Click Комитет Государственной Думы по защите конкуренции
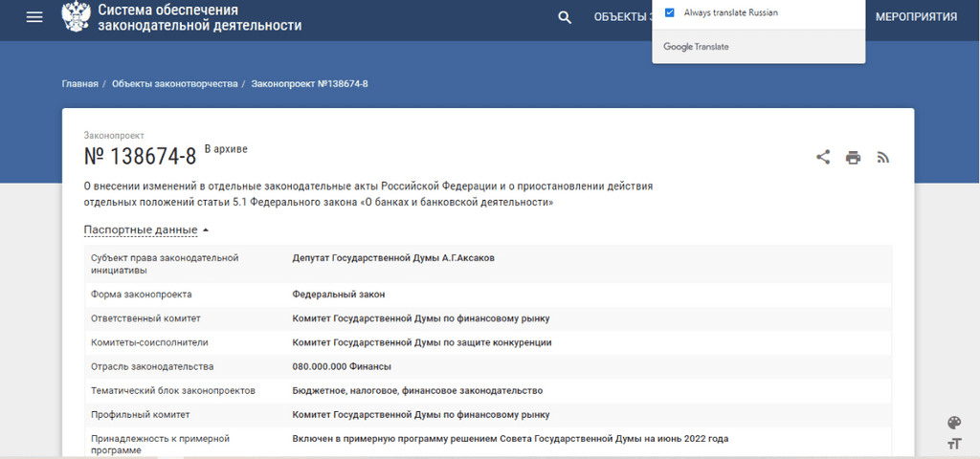This screenshot has height=459, width=980. tap(422, 343)
